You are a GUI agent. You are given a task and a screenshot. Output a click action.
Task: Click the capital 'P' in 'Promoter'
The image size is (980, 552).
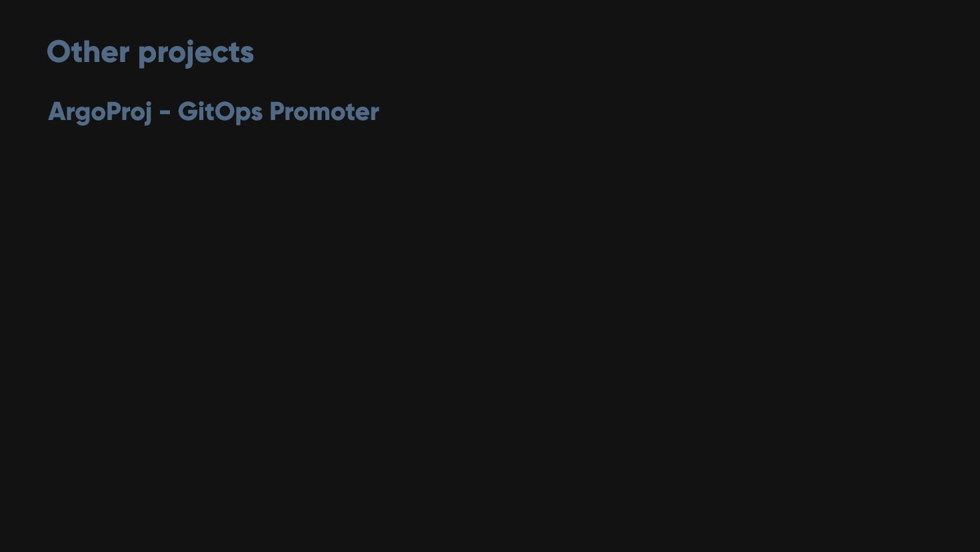(276, 111)
